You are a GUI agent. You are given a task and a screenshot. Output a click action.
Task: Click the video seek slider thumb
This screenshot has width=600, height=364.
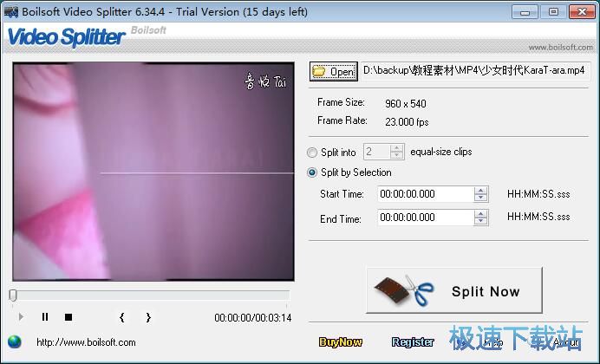pos(13,296)
